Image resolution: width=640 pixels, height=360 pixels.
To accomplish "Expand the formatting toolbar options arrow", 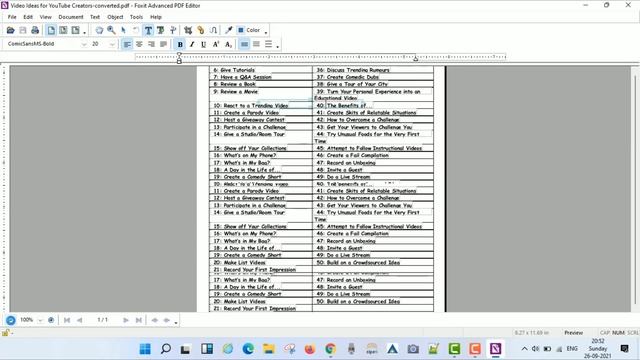I will [278, 46].
